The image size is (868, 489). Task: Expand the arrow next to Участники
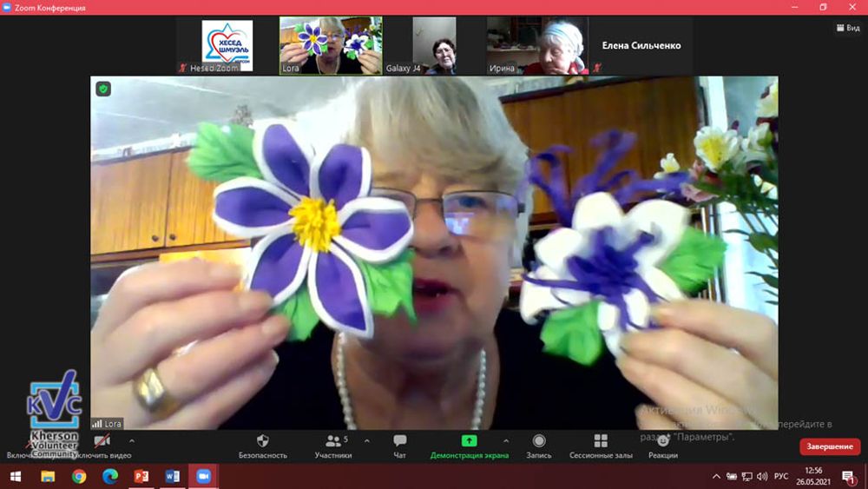[x=367, y=441]
